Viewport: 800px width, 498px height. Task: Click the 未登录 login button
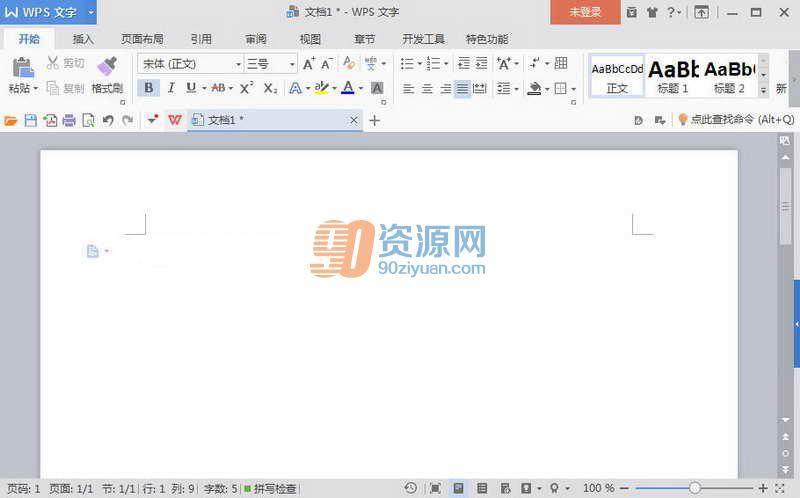[585, 12]
